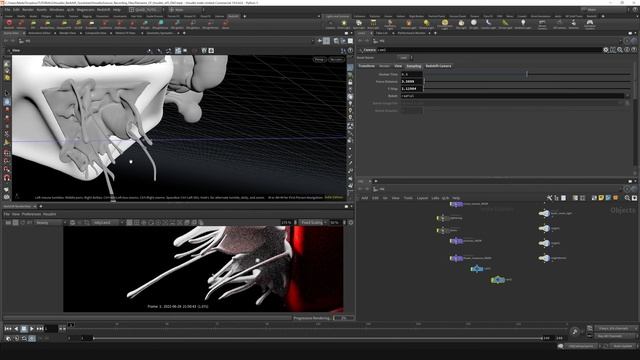Select the Lights and Cameras shelf tab
The image size is (640, 360).
coord(337,16)
